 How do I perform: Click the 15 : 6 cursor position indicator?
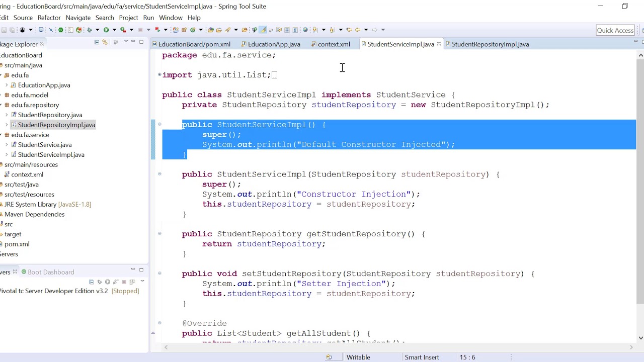pos(467,357)
